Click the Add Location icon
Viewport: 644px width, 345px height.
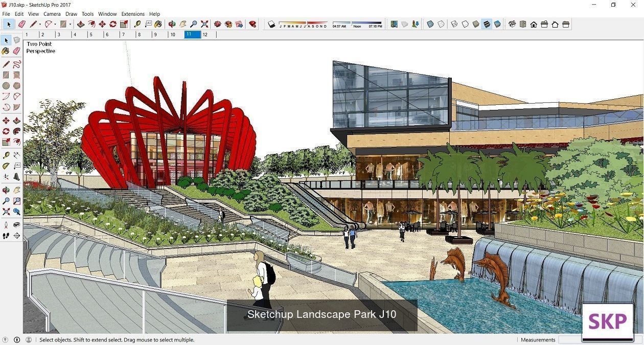point(394,24)
